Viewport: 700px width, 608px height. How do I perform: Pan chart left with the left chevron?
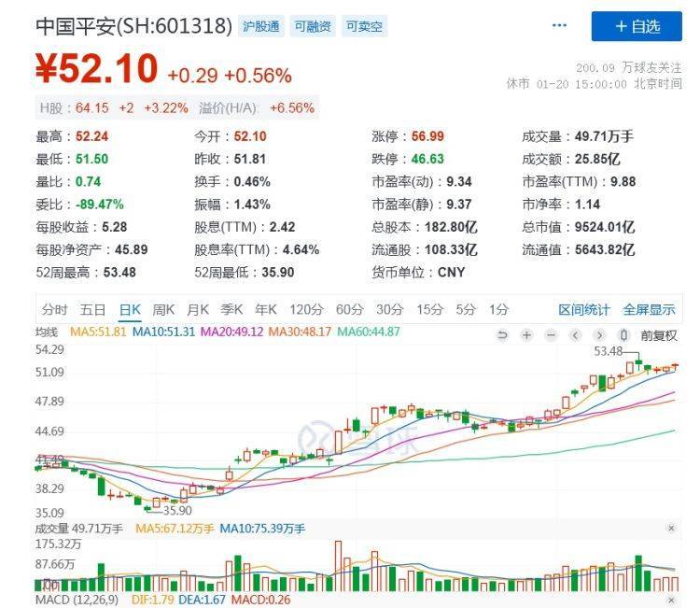point(576,335)
